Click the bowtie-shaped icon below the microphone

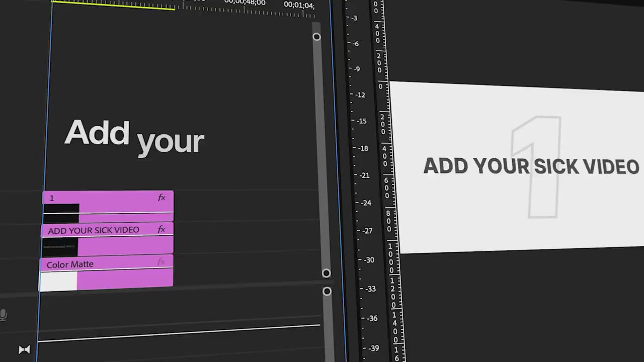(24, 349)
